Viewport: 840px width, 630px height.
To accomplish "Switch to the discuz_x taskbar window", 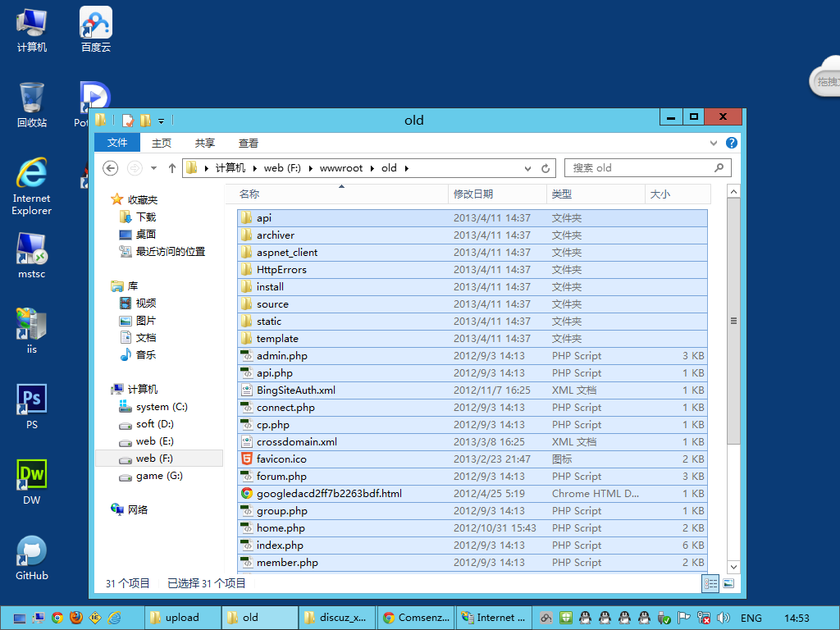I will 337,618.
